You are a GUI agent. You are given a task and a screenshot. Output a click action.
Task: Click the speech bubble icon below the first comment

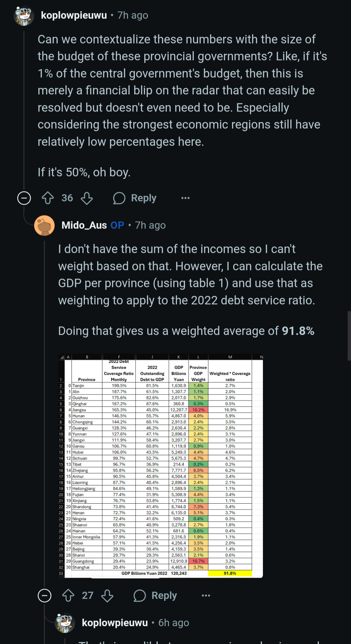[x=119, y=198]
